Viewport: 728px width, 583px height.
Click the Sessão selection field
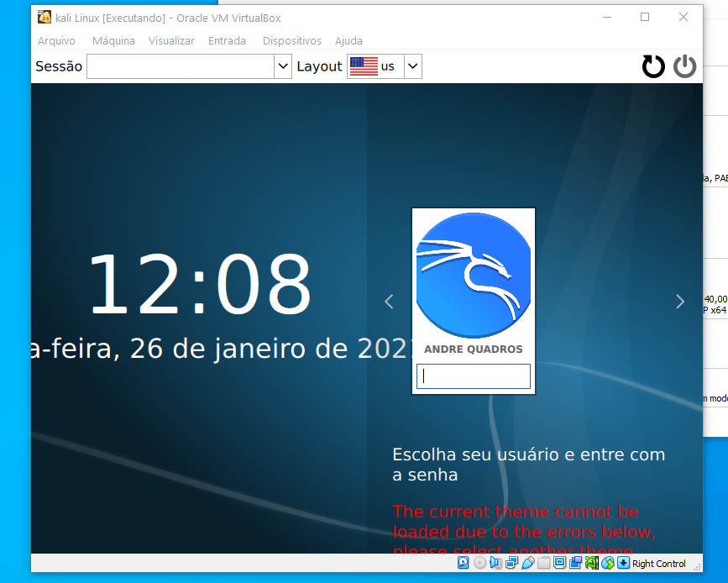tap(181, 66)
